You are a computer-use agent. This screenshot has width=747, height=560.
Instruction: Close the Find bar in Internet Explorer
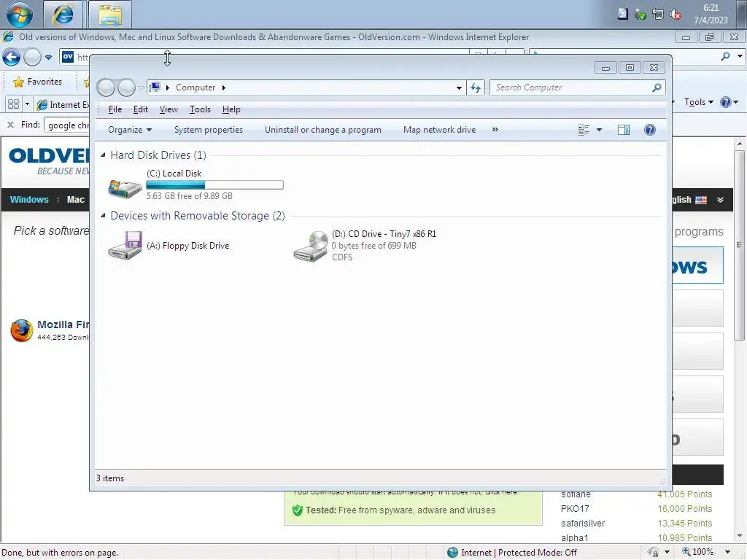(10, 125)
